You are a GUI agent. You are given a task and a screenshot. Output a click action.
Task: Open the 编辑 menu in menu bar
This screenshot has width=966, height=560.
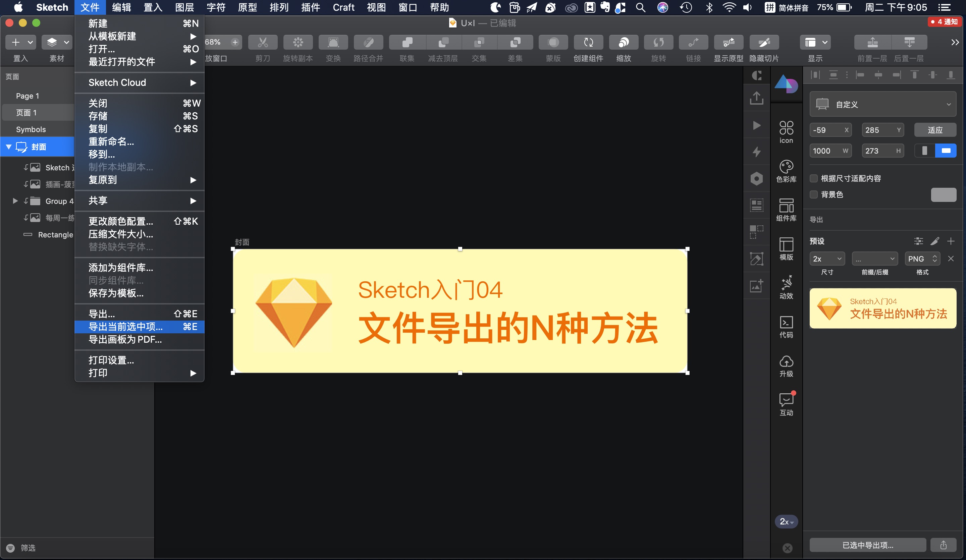(x=121, y=7)
